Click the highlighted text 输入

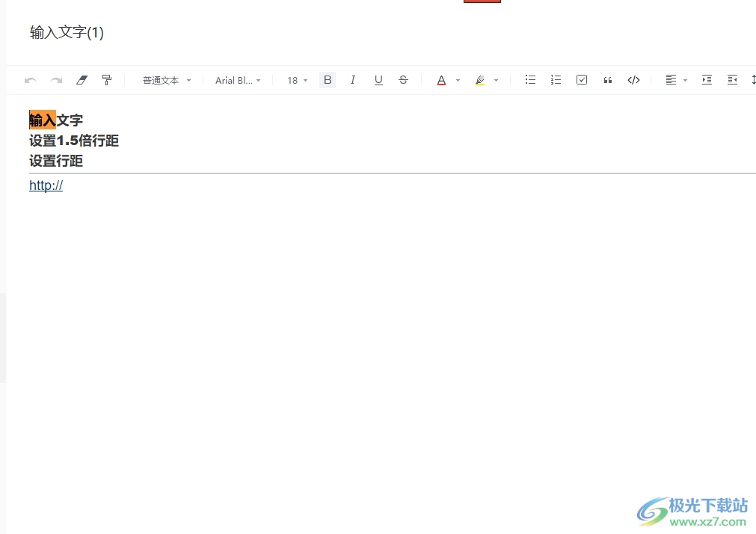pos(43,120)
